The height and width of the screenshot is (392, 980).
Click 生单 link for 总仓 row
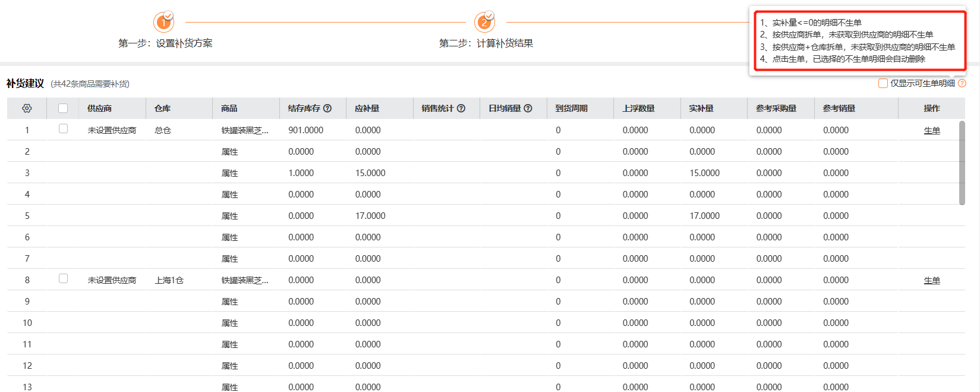tap(932, 131)
